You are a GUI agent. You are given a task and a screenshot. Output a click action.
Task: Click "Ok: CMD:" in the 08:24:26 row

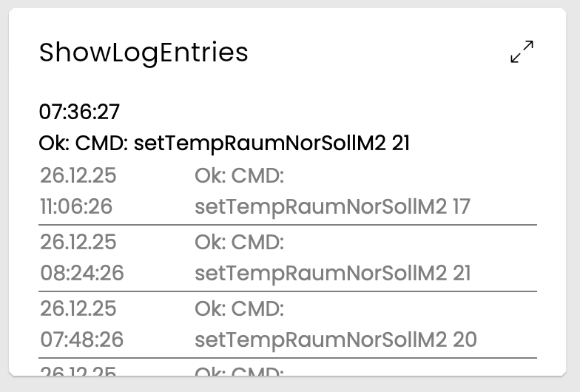(239, 243)
